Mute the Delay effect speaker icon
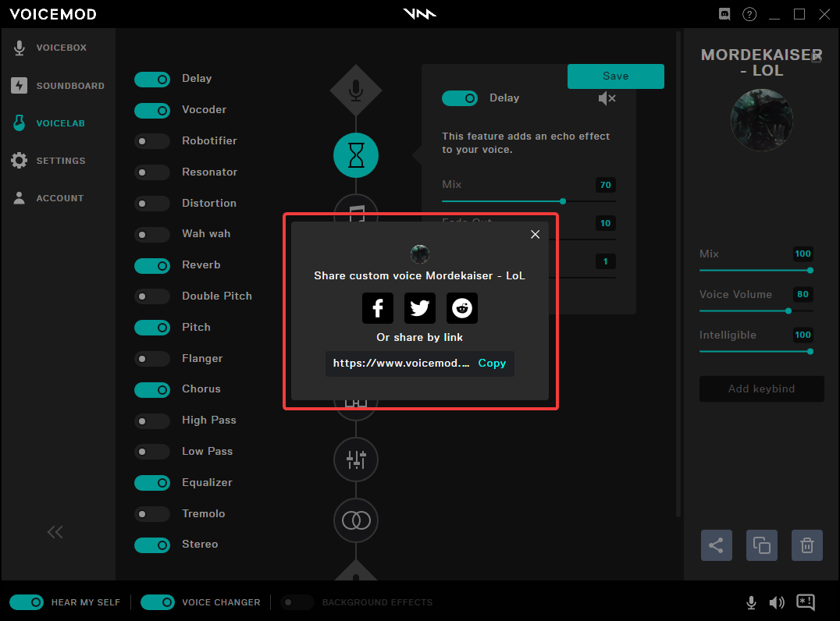Viewport: 840px width, 621px height. coord(607,98)
